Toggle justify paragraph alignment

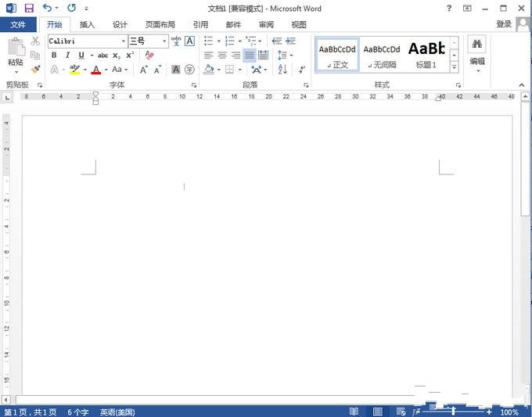[249, 56]
